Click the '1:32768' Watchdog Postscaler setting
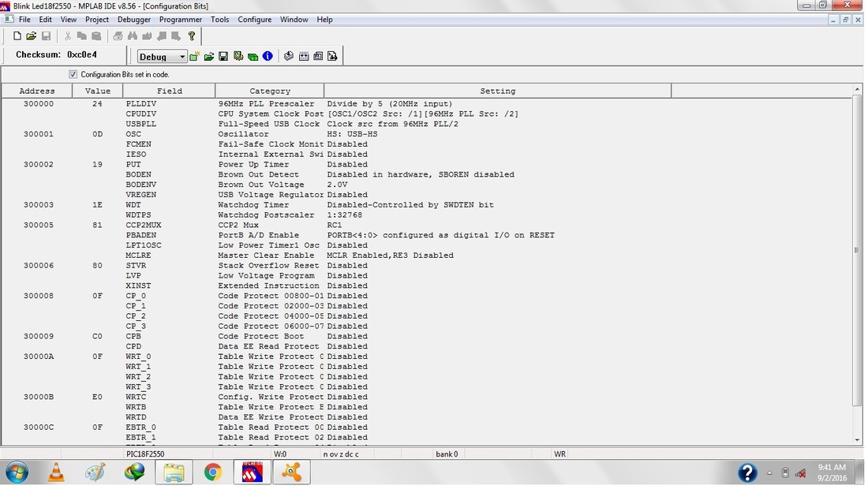Image resolution: width=868 pixels, height=489 pixels. tap(344, 215)
